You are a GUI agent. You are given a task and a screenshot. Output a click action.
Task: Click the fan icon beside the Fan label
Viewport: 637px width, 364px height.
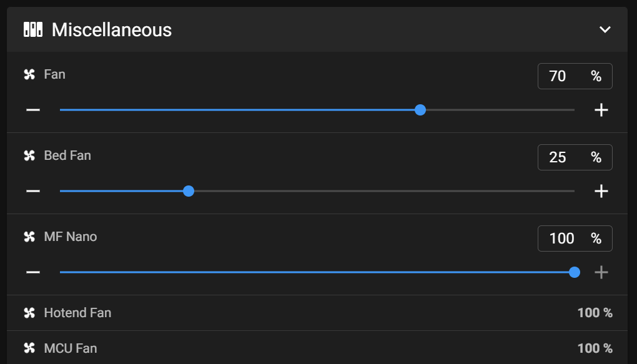tap(29, 74)
